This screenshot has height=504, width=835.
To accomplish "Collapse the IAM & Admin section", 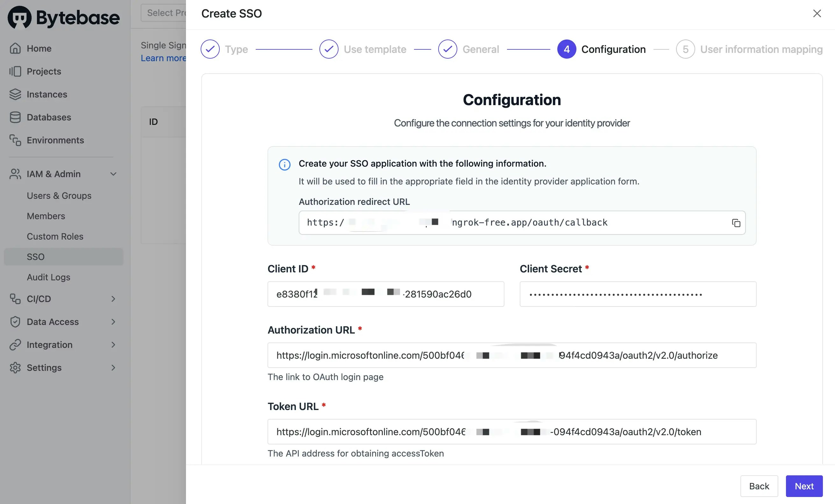I will click(x=113, y=174).
